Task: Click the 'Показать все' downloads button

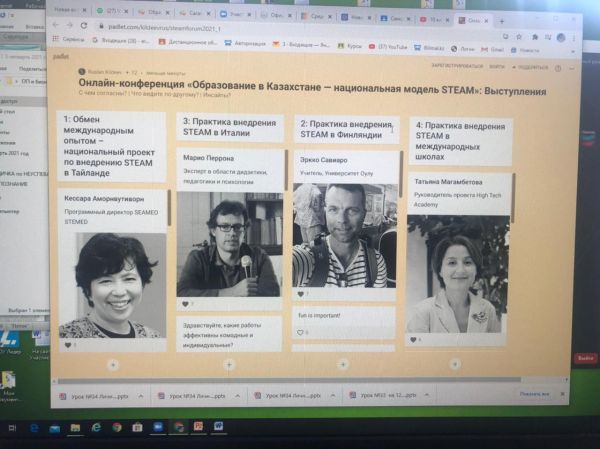Action: coord(534,394)
